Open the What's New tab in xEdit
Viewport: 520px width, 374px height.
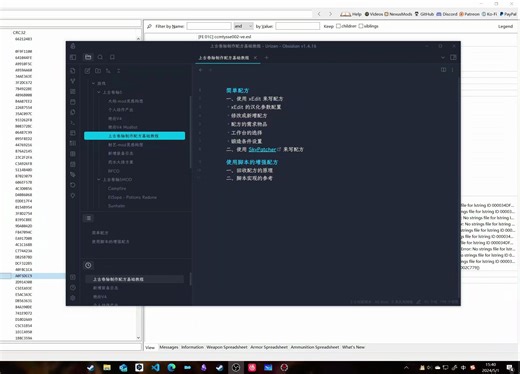(353, 347)
